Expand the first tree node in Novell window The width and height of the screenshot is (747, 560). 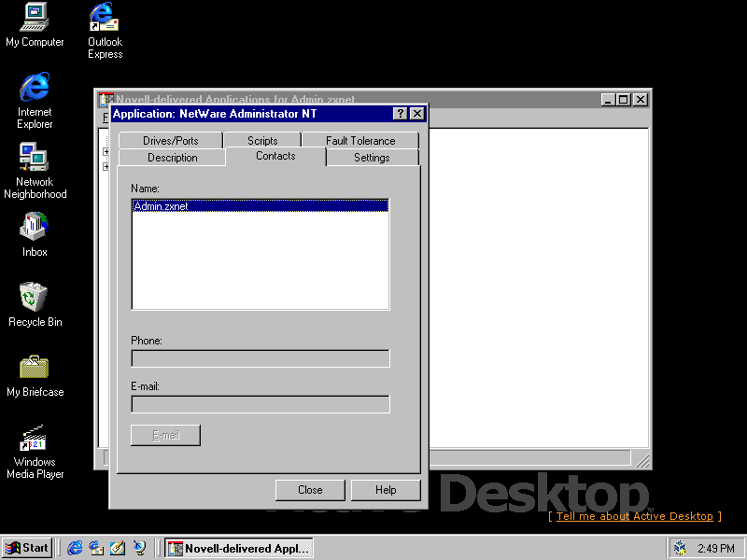(x=106, y=151)
